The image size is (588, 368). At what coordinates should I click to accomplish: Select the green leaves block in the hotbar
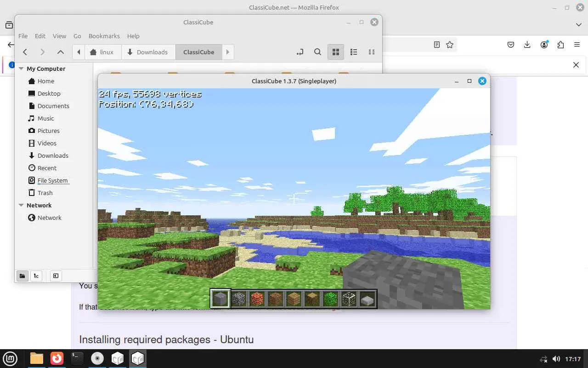(x=331, y=299)
